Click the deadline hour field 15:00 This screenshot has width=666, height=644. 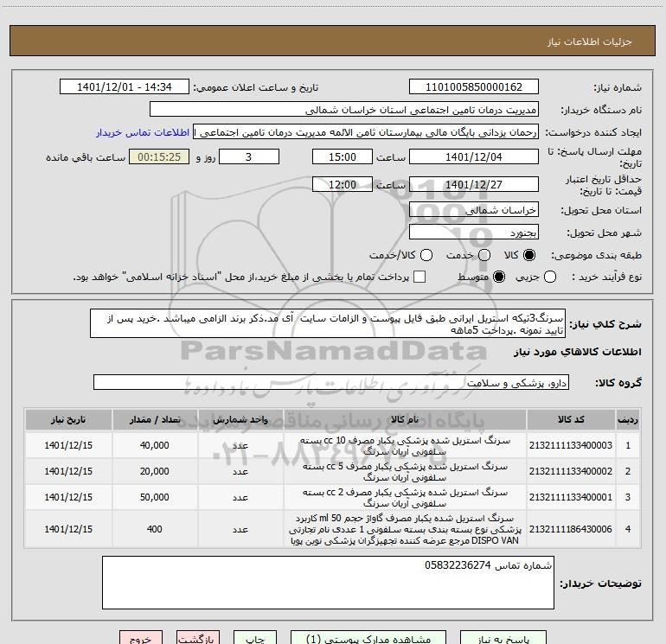(x=343, y=156)
